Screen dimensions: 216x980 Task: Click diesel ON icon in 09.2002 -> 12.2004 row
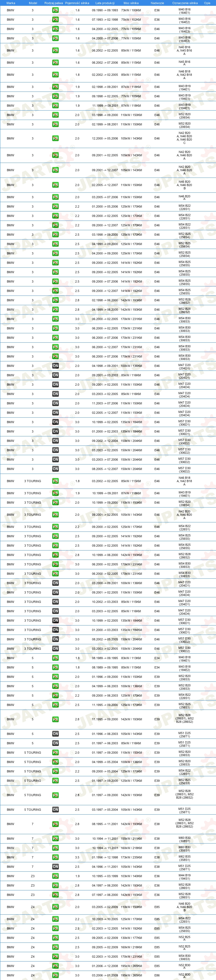(55, 441)
